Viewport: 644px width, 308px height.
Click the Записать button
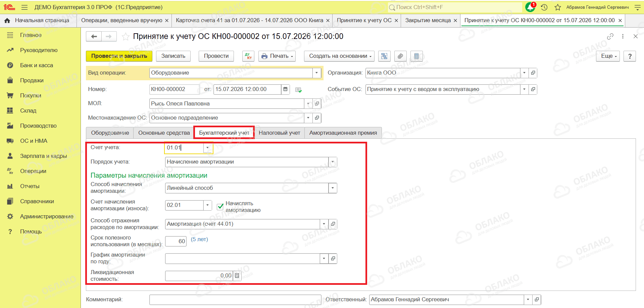coord(173,56)
